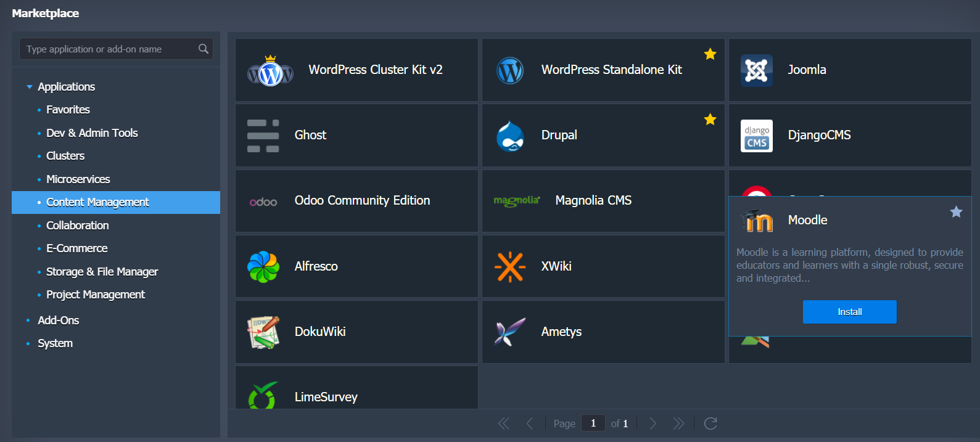Open the System section

coord(55,343)
